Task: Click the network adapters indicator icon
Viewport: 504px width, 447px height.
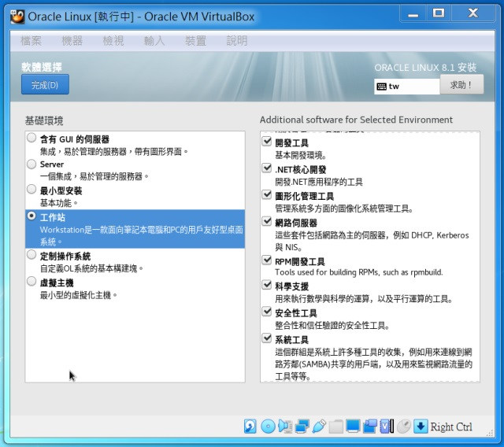Action: (302, 427)
